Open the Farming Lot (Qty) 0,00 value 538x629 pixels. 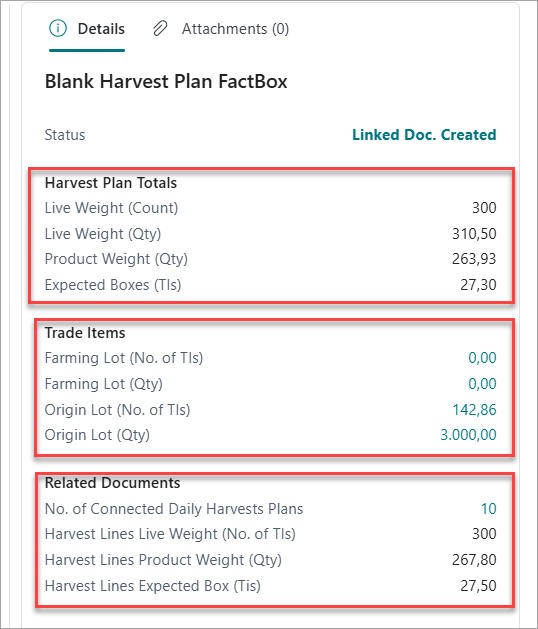point(482,383)
